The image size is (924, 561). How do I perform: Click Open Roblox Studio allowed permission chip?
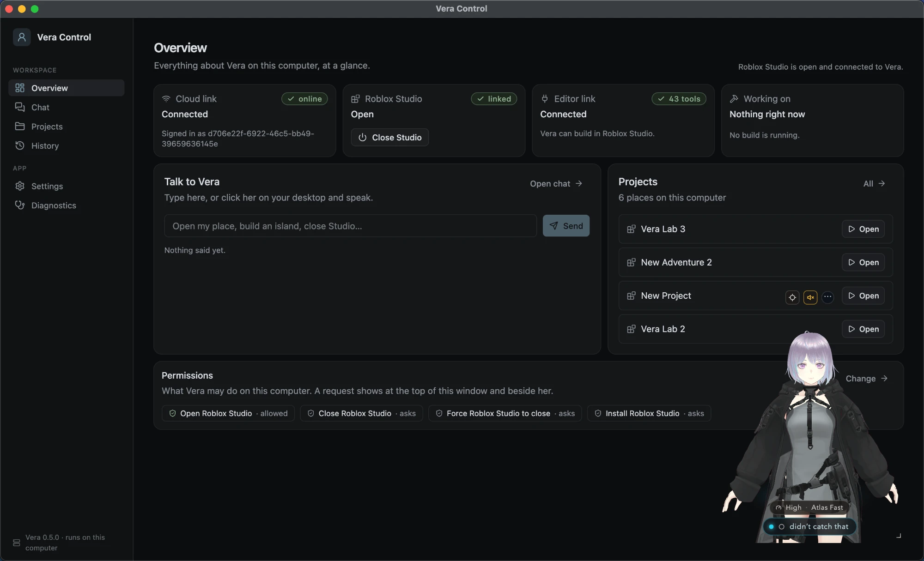[x=228, y=413]
